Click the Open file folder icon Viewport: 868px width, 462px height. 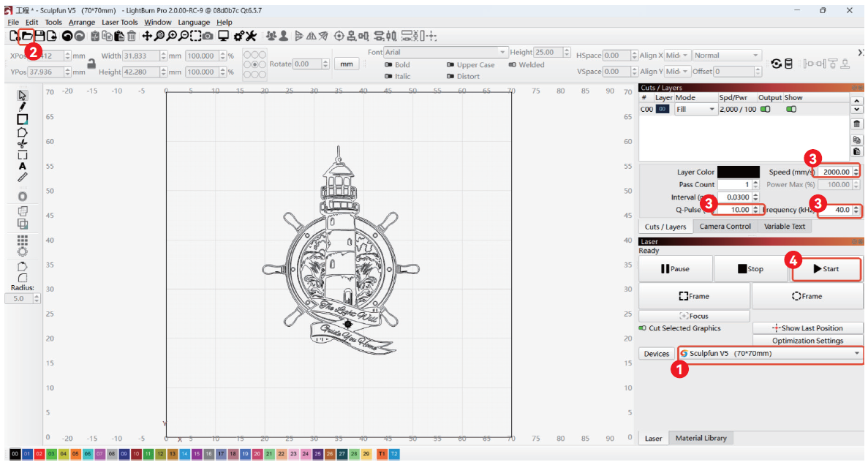point(26,36)
